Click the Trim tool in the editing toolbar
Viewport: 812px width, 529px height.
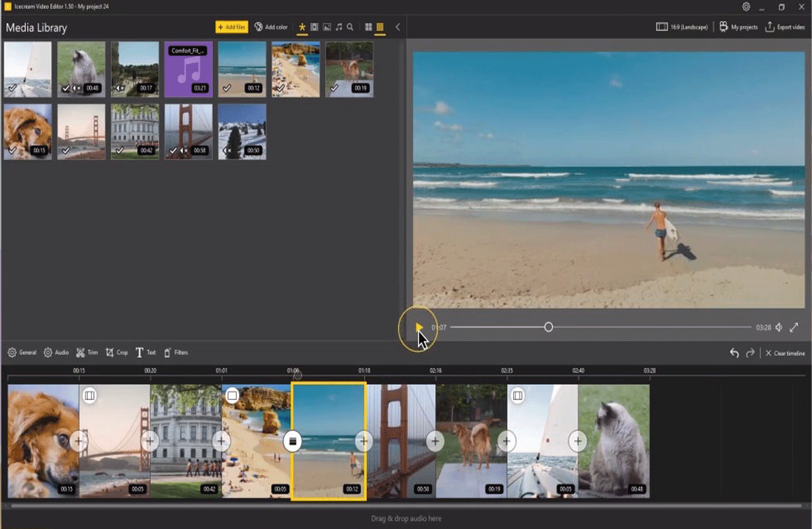(87, 353)
